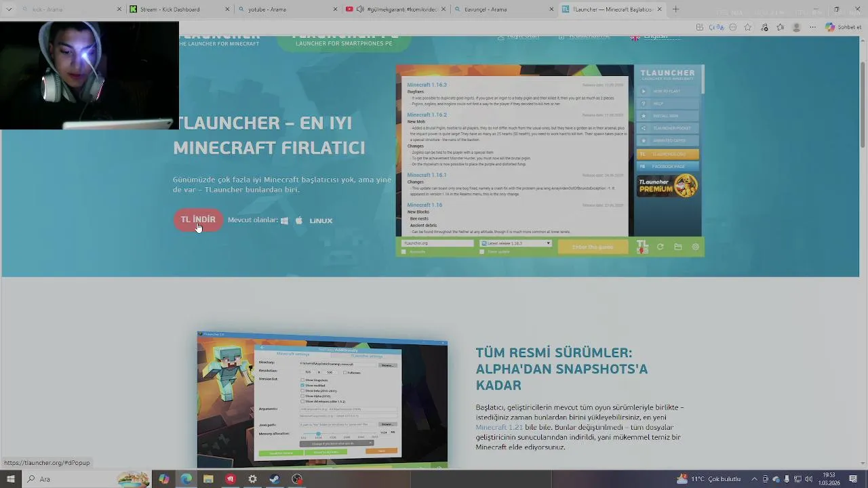Open the TLauncher settings window screenshot

pos(322,400)
